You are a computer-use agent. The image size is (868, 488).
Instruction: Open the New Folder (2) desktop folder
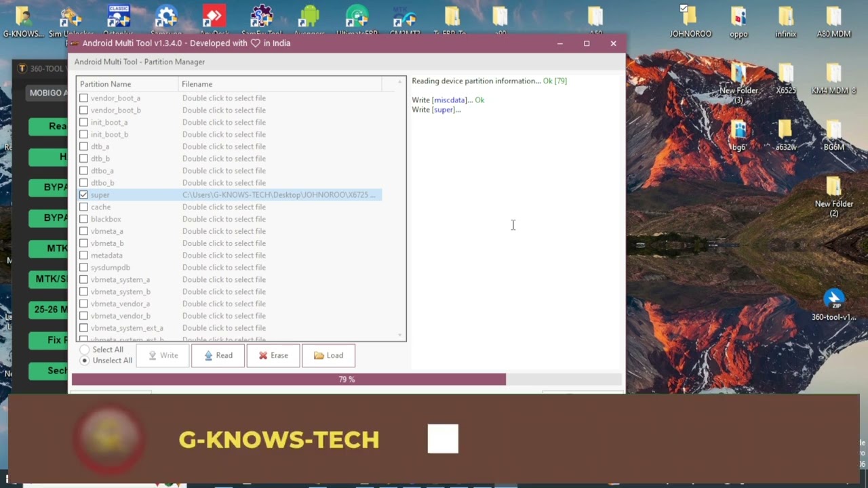point(833,197)
